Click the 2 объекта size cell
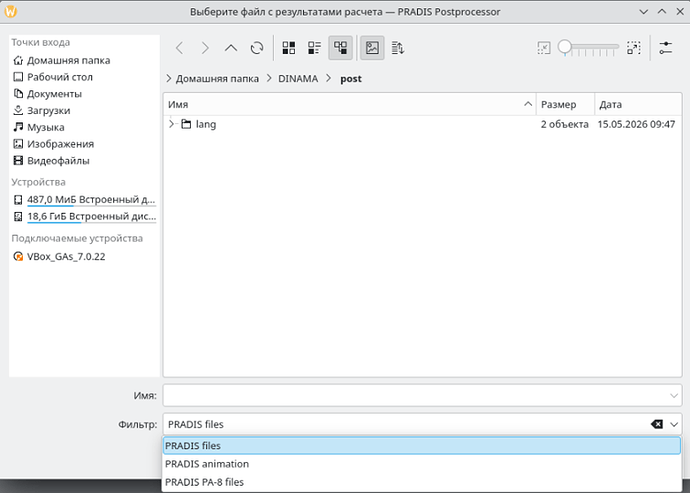This screenshot has width=690, height=493. click(x=565, y=124)
